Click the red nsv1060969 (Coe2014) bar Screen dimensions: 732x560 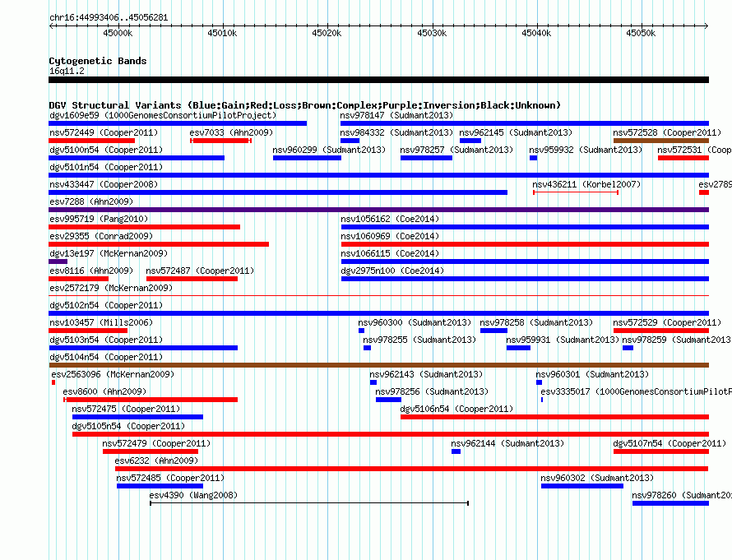525,244
